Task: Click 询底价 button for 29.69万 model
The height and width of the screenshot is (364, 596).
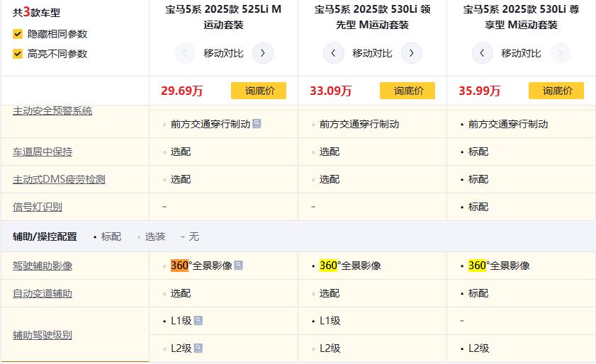Action: coord(259,91)
